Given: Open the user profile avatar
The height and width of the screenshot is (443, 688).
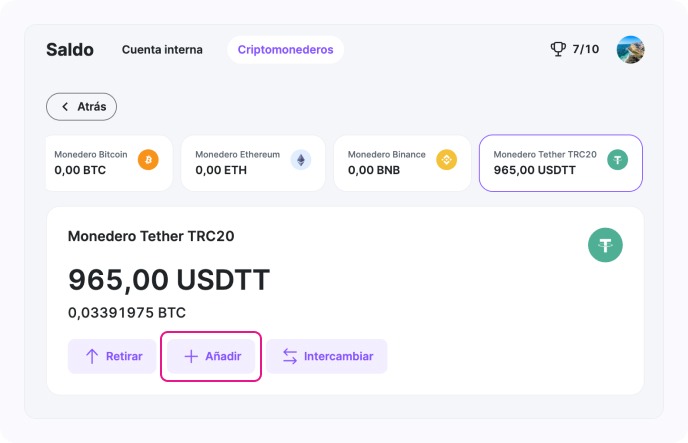Looking at the screenshot, I should 630,49.
